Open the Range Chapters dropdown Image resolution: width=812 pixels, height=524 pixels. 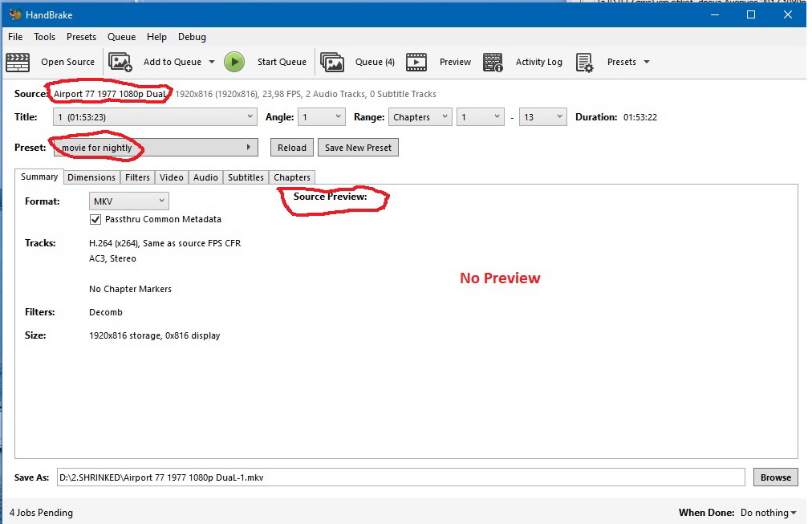[420, 116]
